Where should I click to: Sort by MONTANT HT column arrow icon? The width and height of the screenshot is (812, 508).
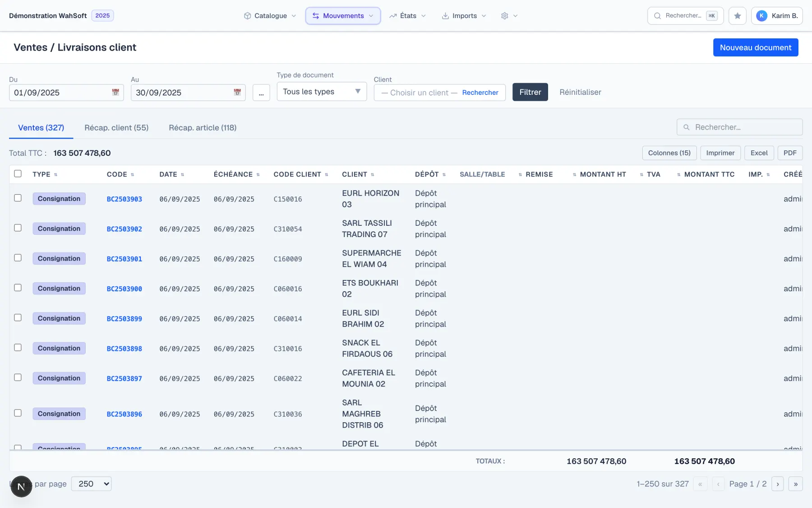[x=574, y=175]
